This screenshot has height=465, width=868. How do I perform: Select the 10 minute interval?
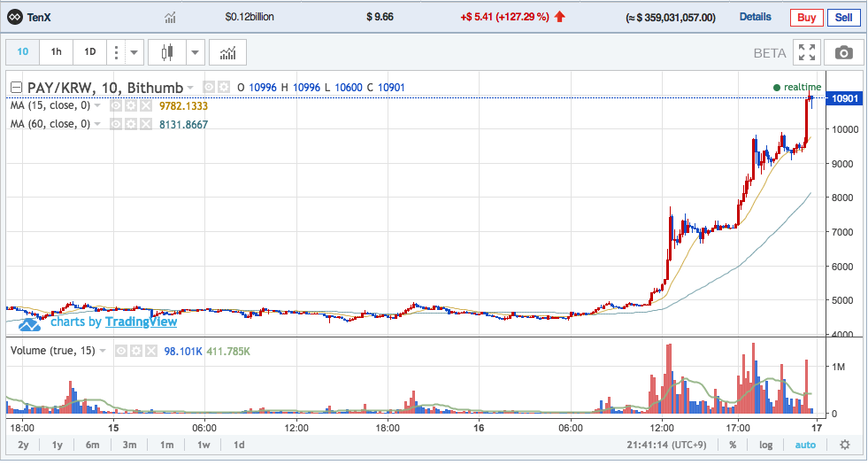[x=23, y=52]
